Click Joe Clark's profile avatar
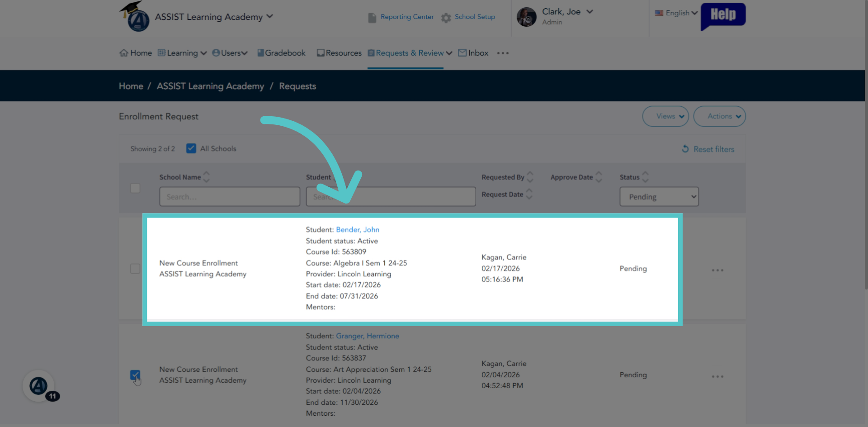Viewport: 868px width, 427px height. point(526,17)
